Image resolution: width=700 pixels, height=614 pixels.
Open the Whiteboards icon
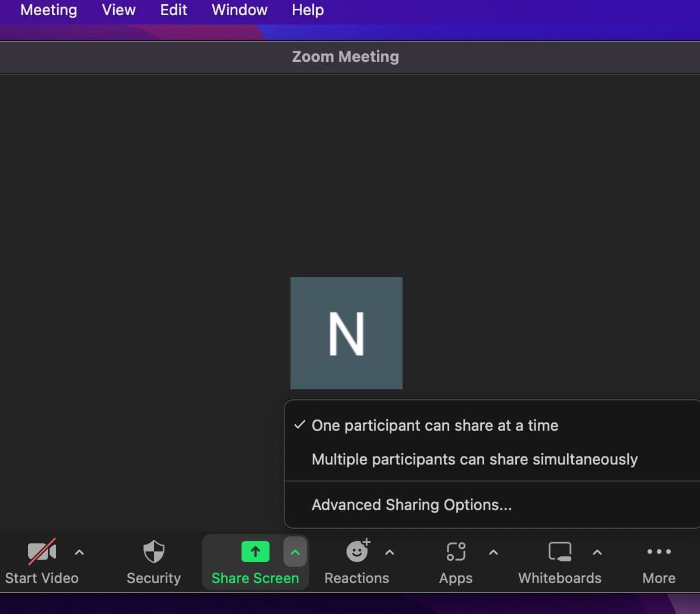click(560, 552)
